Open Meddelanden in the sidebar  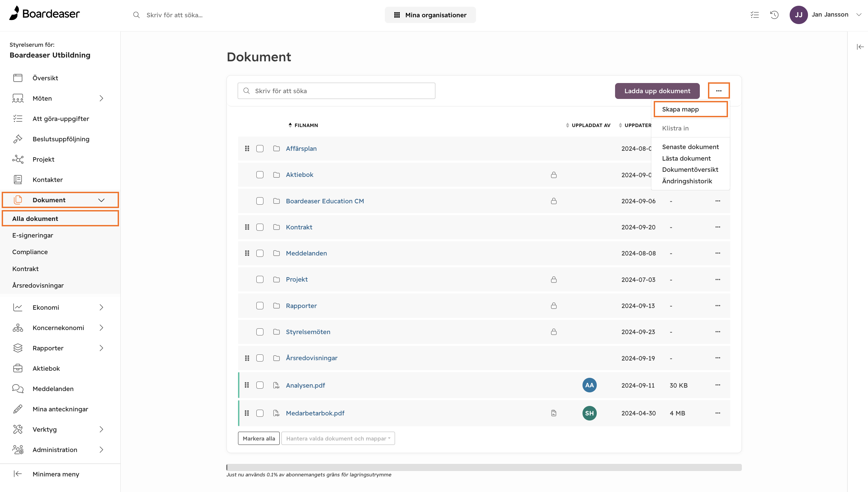click(53, 389)
